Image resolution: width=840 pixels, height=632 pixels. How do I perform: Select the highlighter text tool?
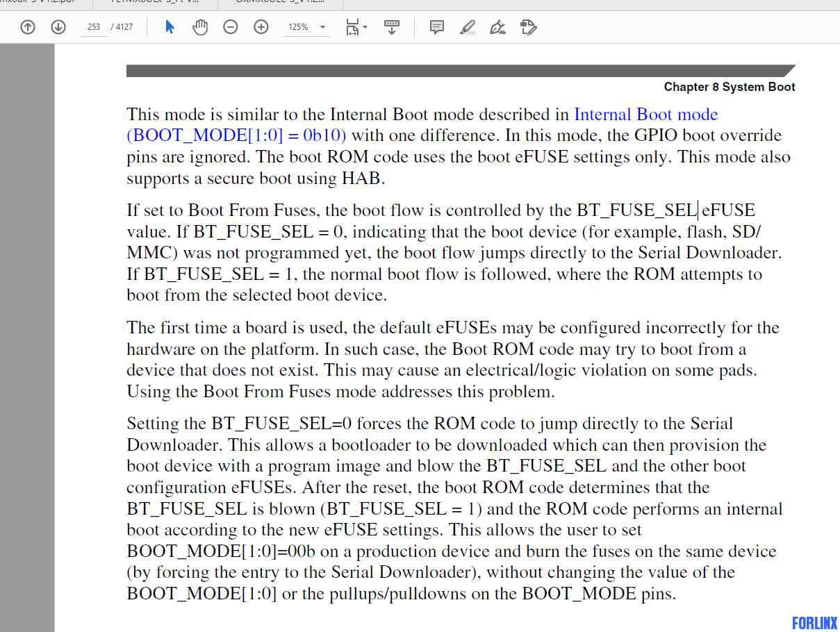468,28
